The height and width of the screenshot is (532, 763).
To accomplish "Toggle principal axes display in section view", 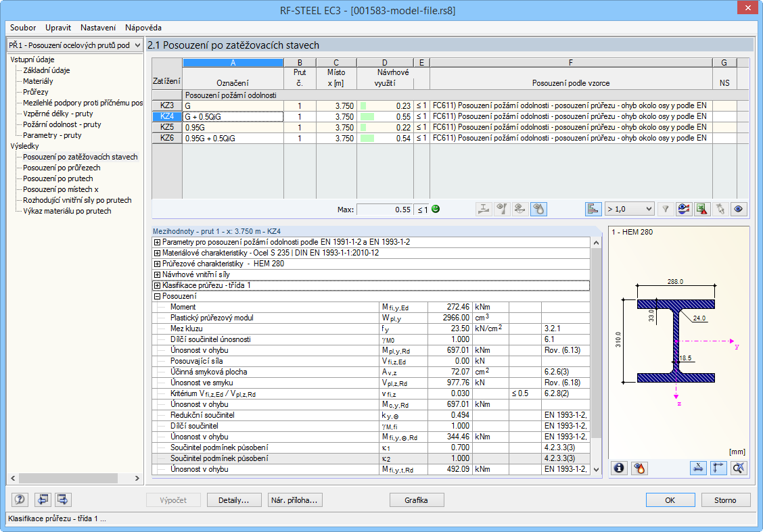I will (719, 468).
